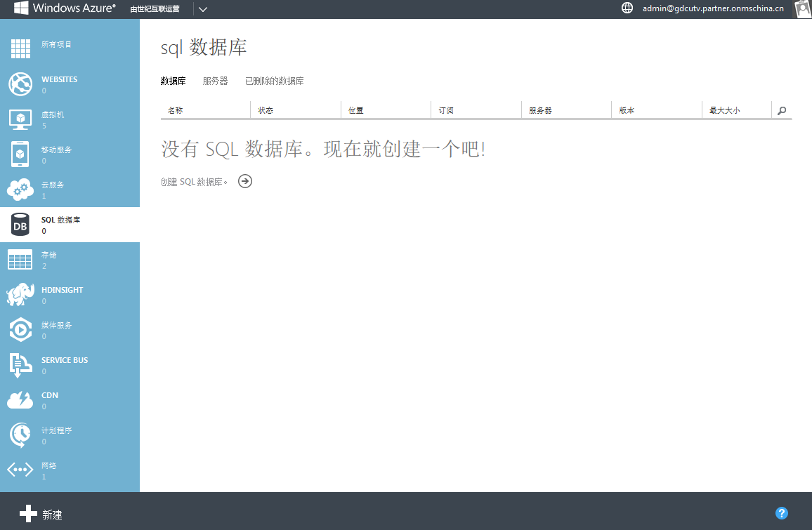Sort by the 状态 column header
This screenshot has height=530, width=812.
pos(266,110)
